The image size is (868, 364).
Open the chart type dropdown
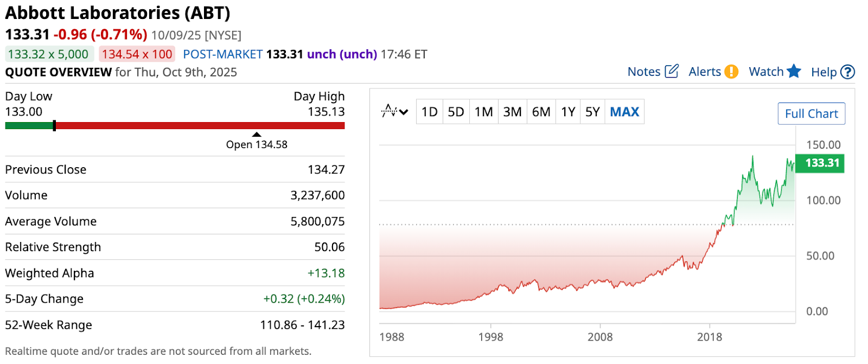click(x=394, y=112)
